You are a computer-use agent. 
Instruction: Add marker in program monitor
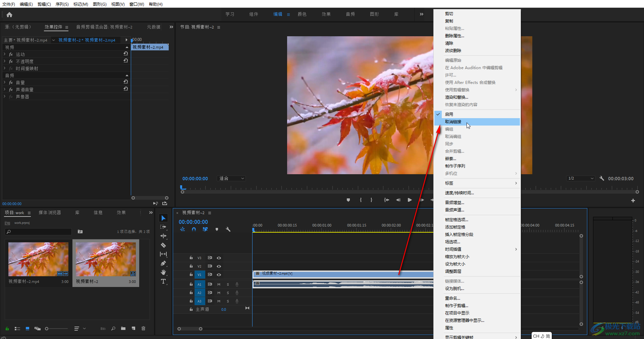coord(348,200)
